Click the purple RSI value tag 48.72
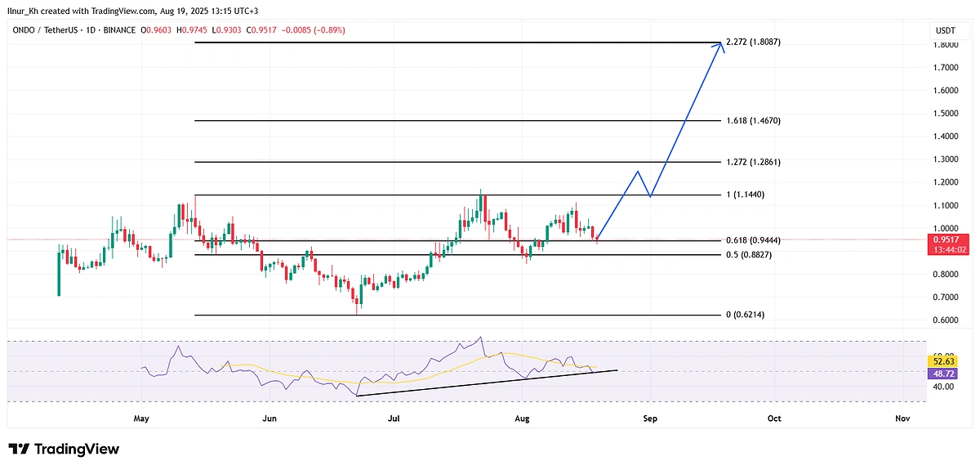 click(x=942, y=372)
